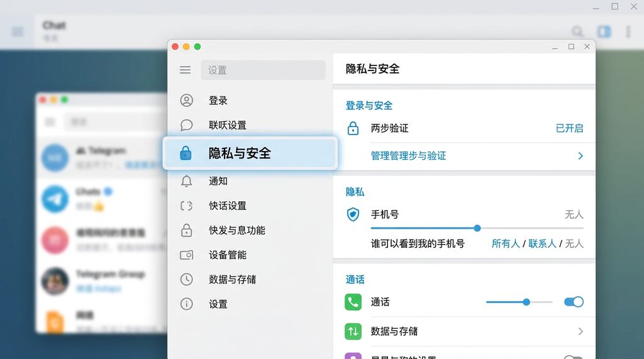644x359 pixels.
Task: Choose 无人 in the visibility options row
Action: [x=574, y=243]
